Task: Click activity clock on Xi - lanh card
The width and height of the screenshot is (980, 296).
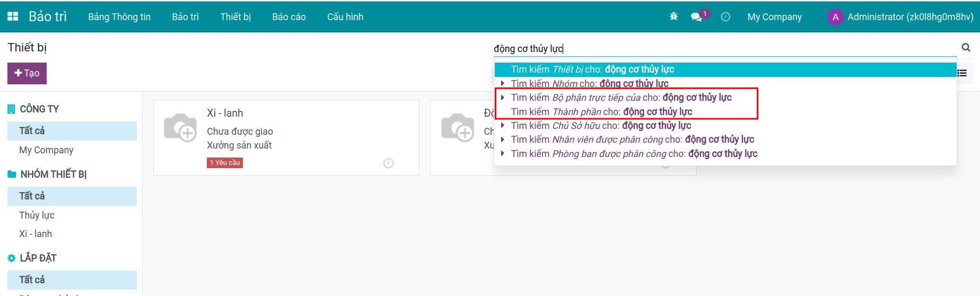Action: (388, 163)
